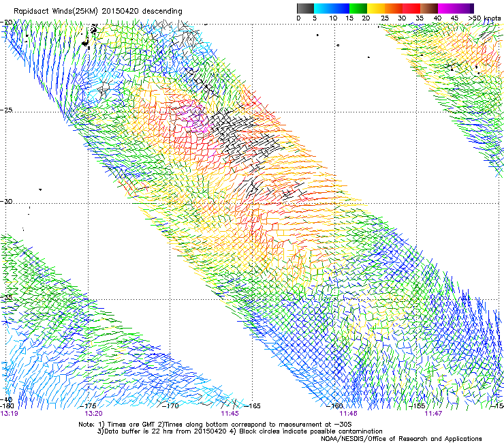This screenshot has height=443, width=504.
Task: Click the magenta-purple 40-50 knots legend swatch
Action: click(x=456, y=8)
